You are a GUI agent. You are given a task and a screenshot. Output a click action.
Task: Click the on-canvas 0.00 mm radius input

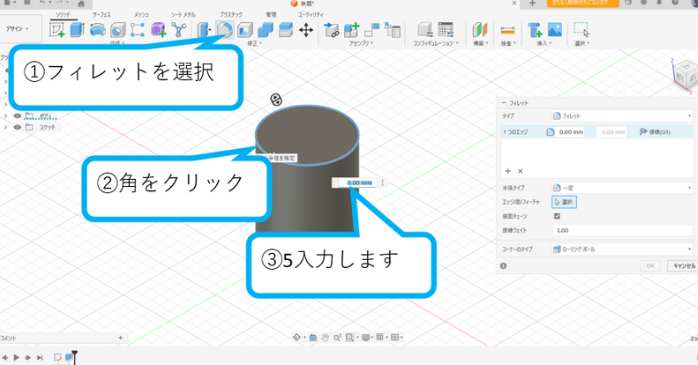(359, 183)
